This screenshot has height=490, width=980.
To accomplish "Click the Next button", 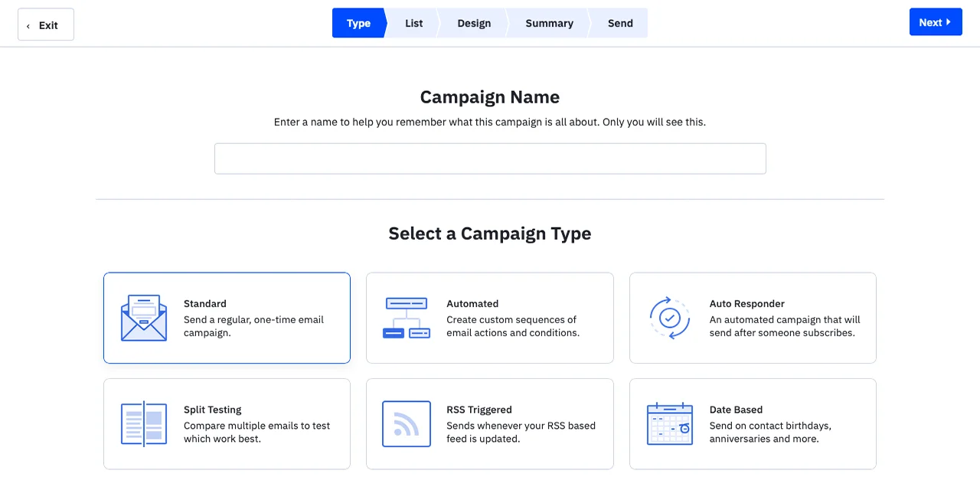I will tap(936, 22).
